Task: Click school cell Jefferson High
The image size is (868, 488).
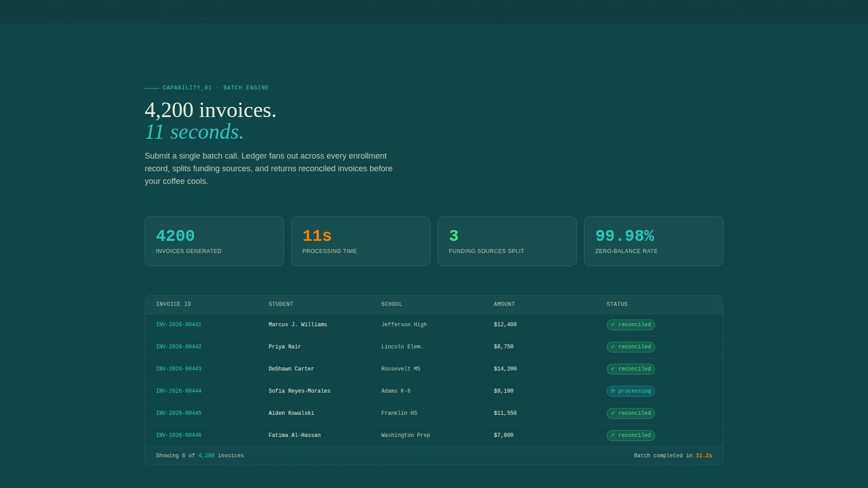Action: coord(404,324)
